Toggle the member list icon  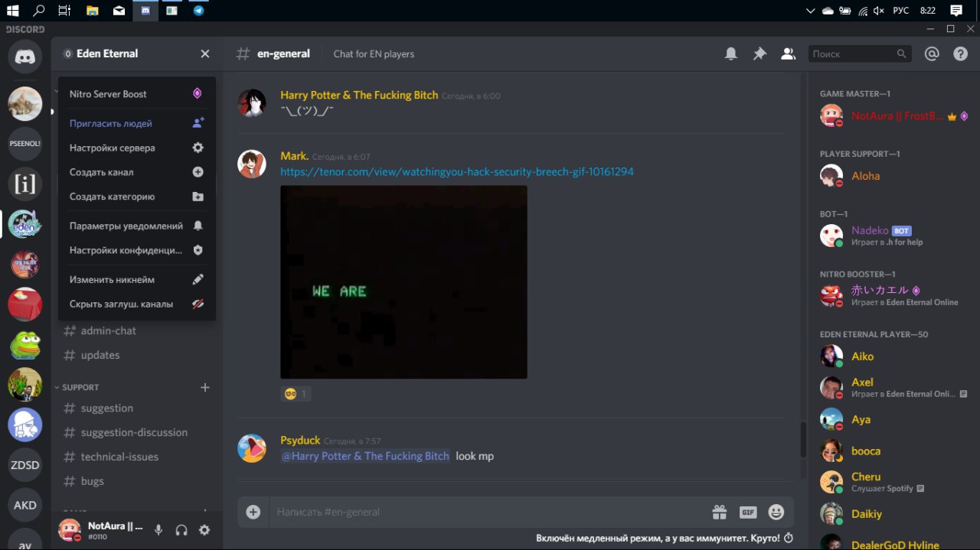pos(787,54)
